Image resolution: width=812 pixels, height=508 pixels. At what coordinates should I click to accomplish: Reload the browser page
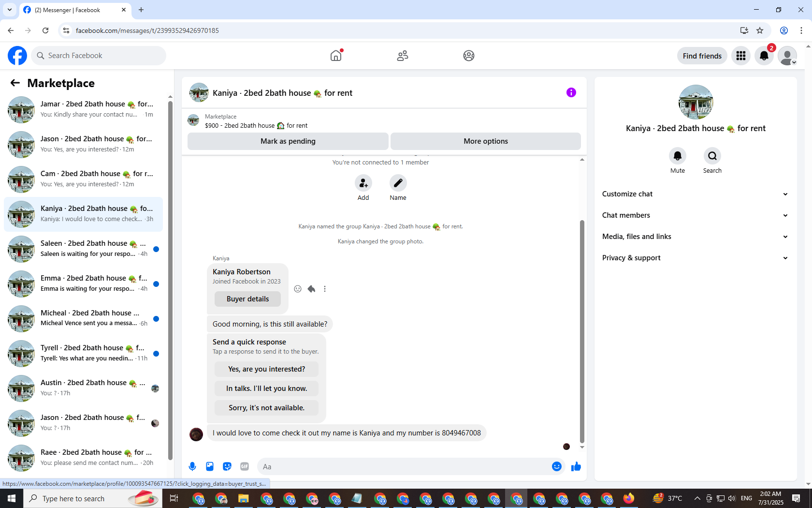pos(45,30)
